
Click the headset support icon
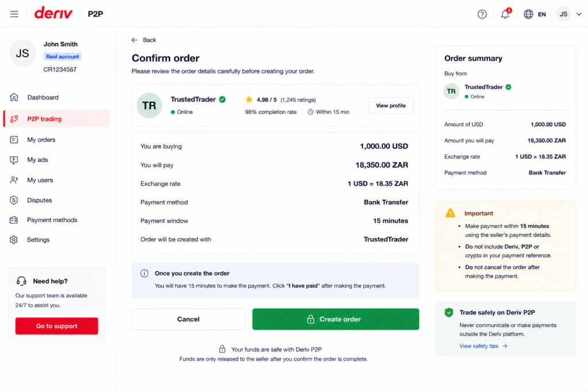(x=21, y=281)
